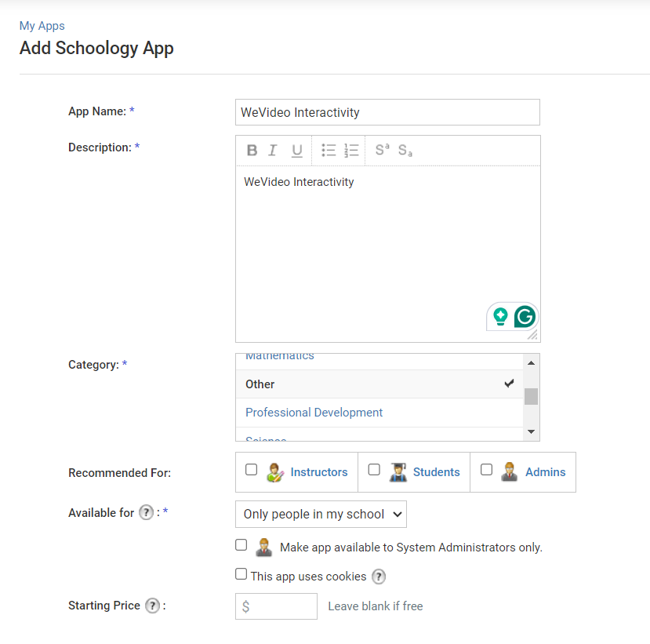The image size is (650, 644).
Task: Toggle bold formatting in description editor
Action: click(252, 150)
